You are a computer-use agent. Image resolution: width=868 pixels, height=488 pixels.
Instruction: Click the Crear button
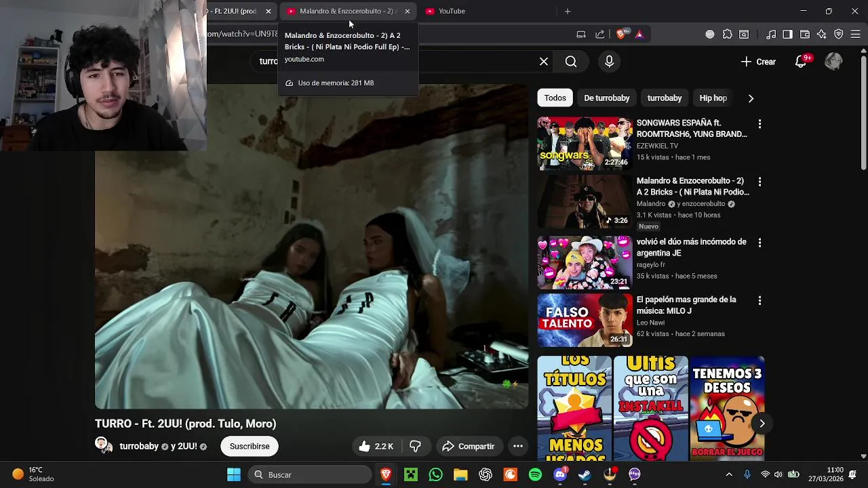click(x=758, y=62)
